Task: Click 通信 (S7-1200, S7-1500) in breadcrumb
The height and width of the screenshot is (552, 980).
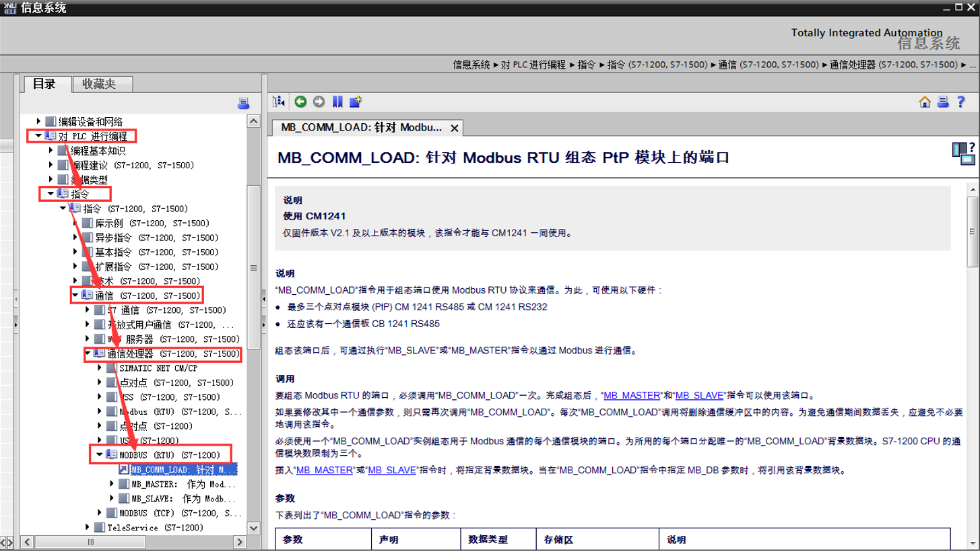Action: pos(769,65)
